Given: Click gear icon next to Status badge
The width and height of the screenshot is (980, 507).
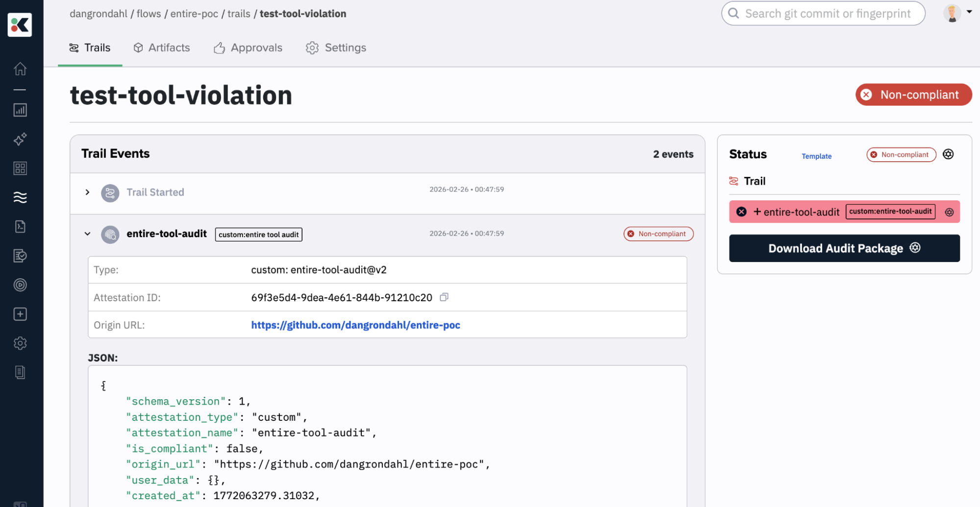Looking at the screenshot, I should (948, 154).
